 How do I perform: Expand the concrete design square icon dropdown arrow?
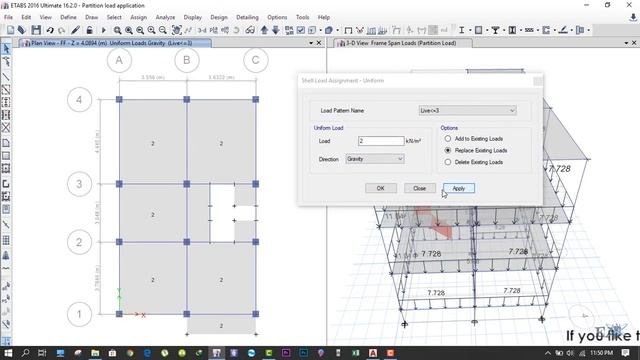coord(487,30)
